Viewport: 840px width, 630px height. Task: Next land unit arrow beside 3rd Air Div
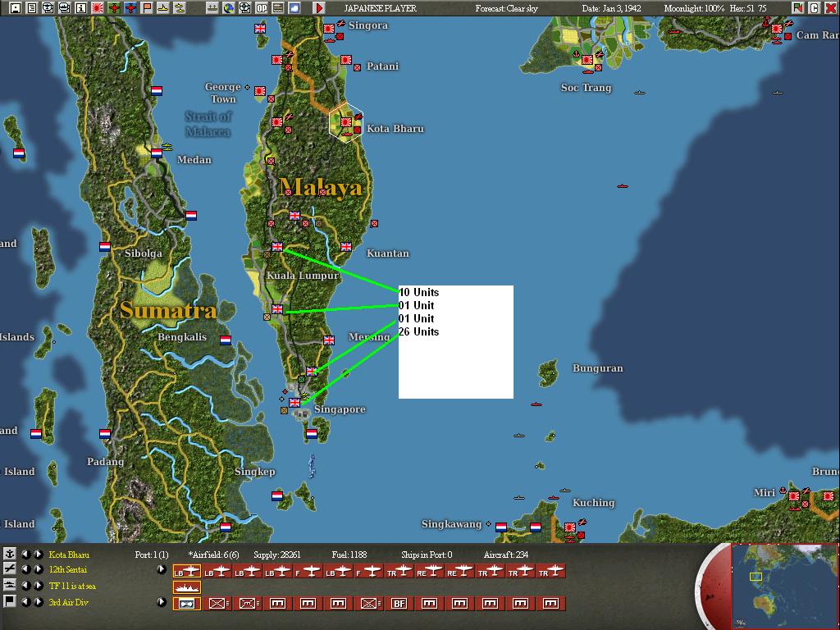38,601
